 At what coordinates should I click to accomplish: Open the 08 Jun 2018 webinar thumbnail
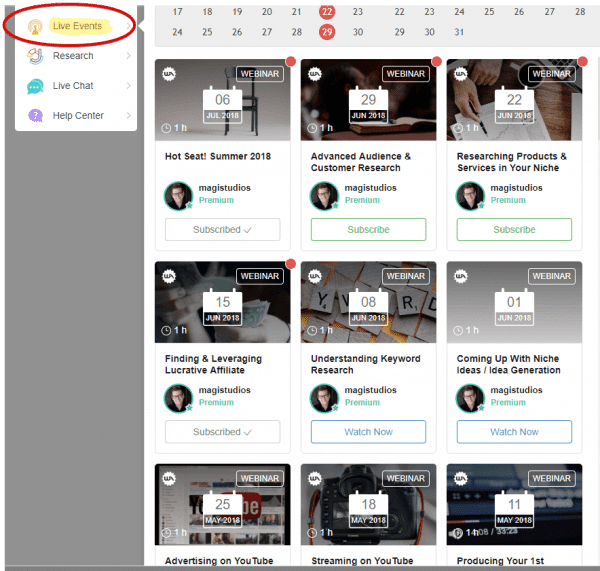[x=368, y=302]
